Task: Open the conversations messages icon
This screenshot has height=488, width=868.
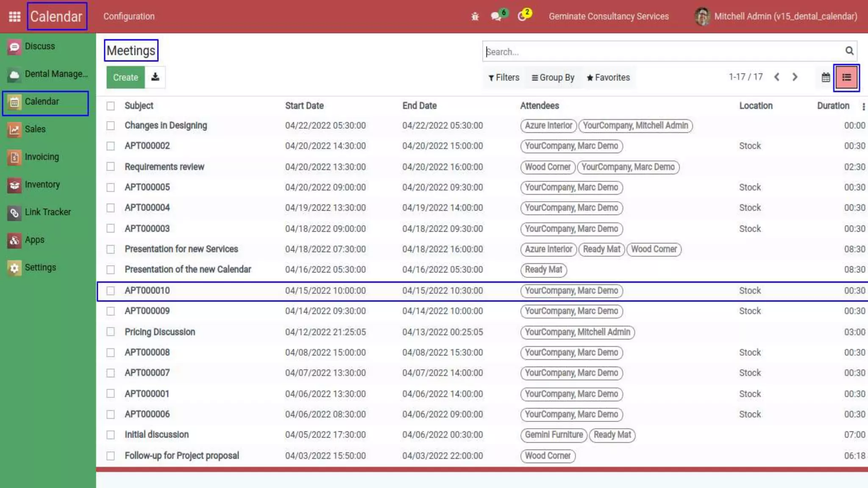Action: click(x=495, y=17)
